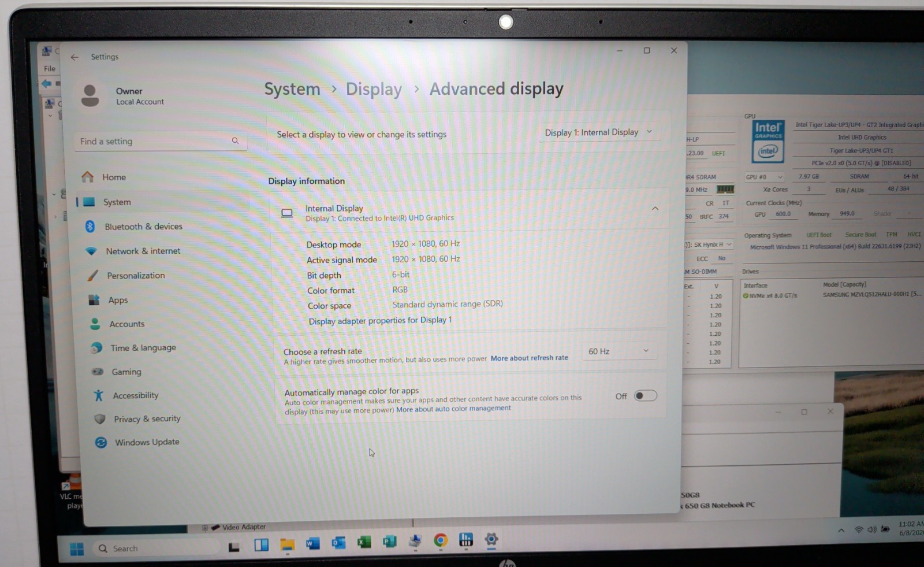Click the Apps icon in the sidebar
Screen dimensions: 924x567
pyautogui.click(x=94, y=300)
